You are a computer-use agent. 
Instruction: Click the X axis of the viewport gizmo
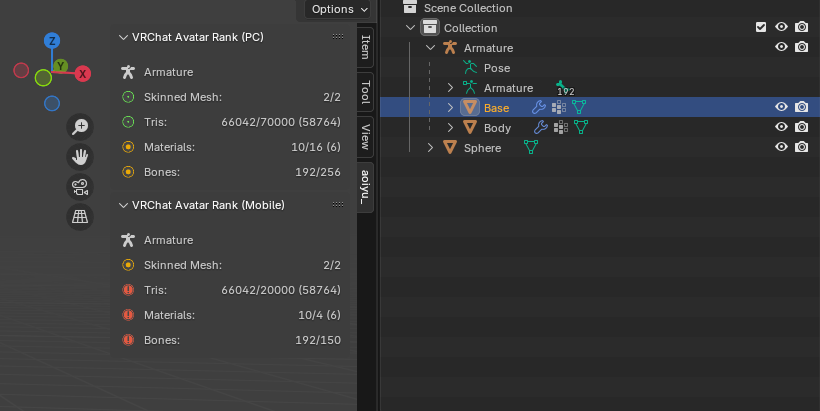pyautogui.click(x=83, y=74)
